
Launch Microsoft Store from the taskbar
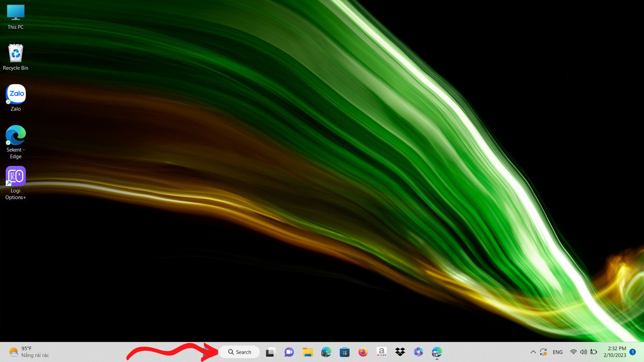click(344, 352)
